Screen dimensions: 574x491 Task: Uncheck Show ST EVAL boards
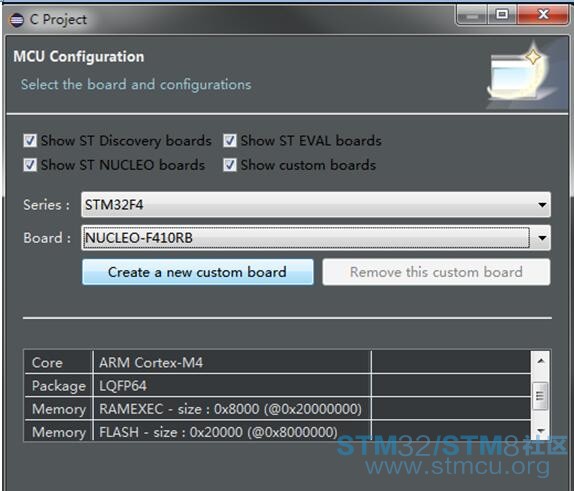coord(230,141)
